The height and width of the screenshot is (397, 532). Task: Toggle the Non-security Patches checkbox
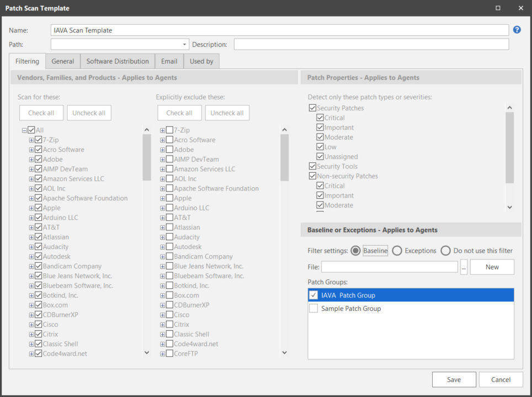click(312, 176)
